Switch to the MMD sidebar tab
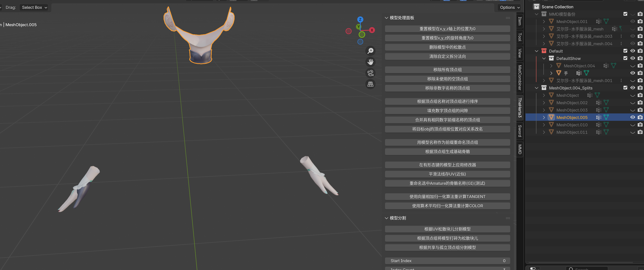644x270 pixels. pos(519,149)
